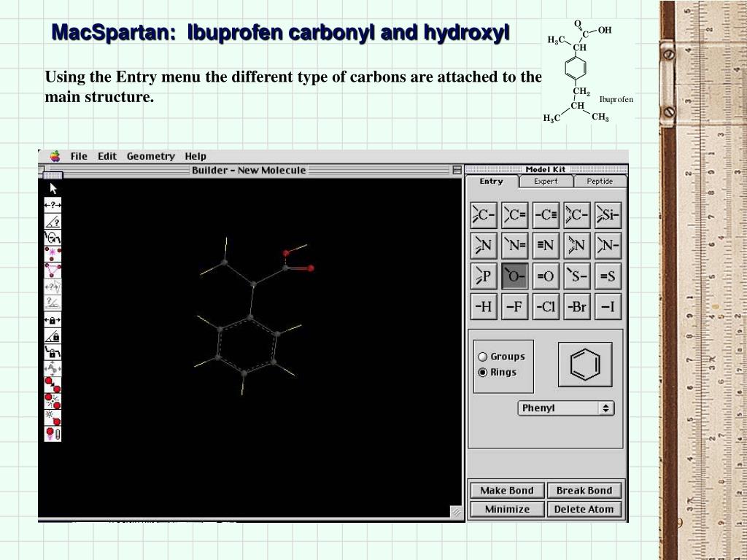Click the Builder window resize grip
Screen dimensions: 747x560
(457, 512)
